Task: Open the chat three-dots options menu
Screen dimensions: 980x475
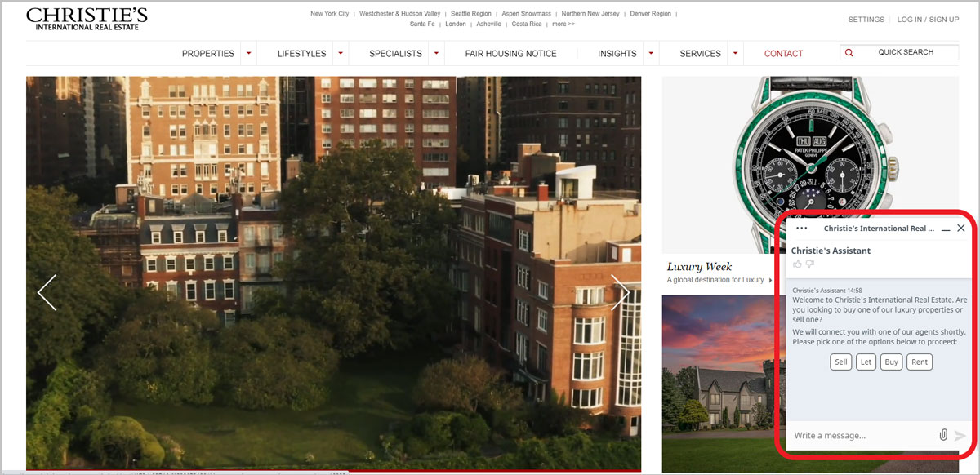Action: click(801, 229)
